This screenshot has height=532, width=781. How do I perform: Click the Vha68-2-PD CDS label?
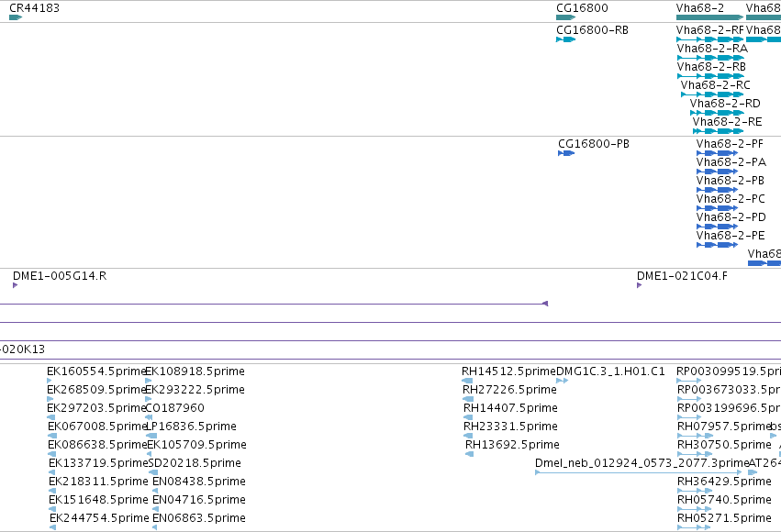click(x=731, y=217)
